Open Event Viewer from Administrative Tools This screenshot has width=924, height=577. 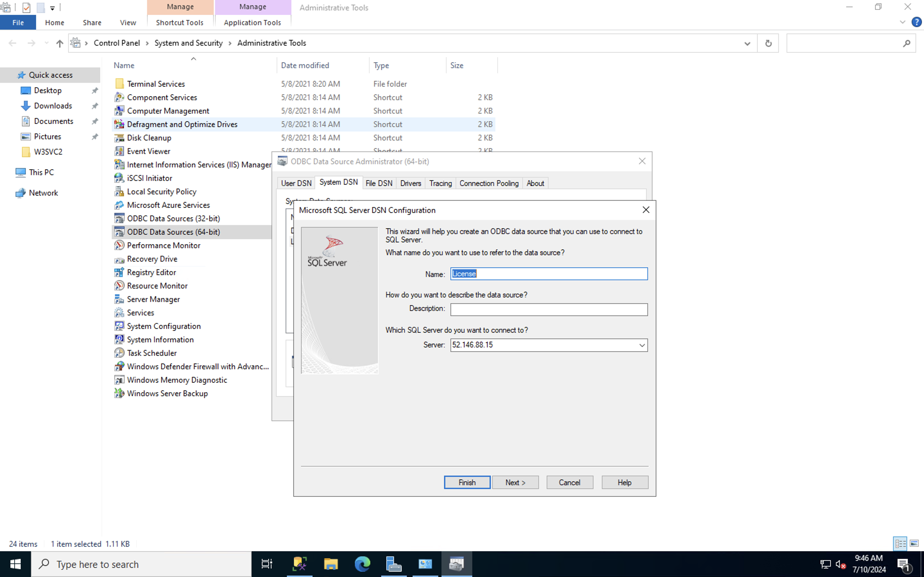pos(149,151)
